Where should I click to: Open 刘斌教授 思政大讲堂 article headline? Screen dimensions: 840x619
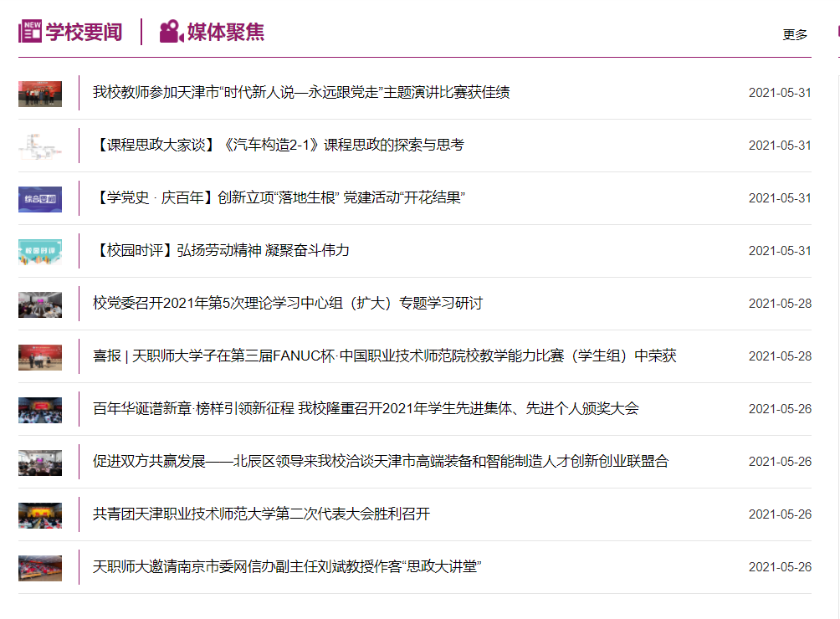(287, 567)
